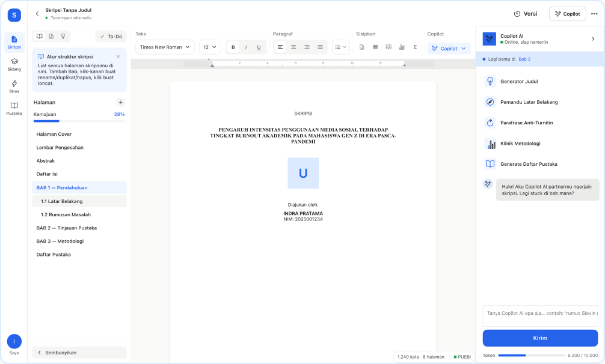This screenshot has width=605, height=364.
Task: Align text left
Action: (280, 47)
